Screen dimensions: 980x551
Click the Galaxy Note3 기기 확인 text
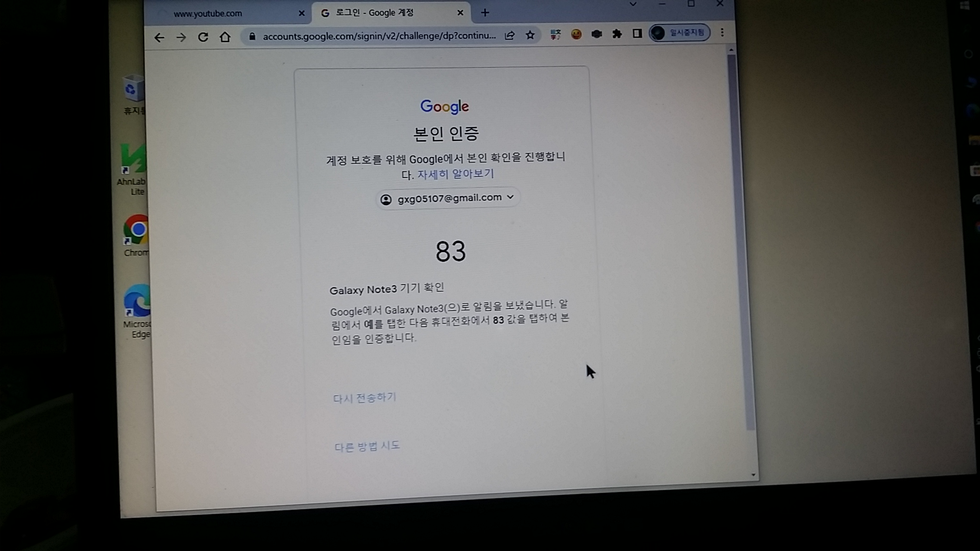[387, 288]
